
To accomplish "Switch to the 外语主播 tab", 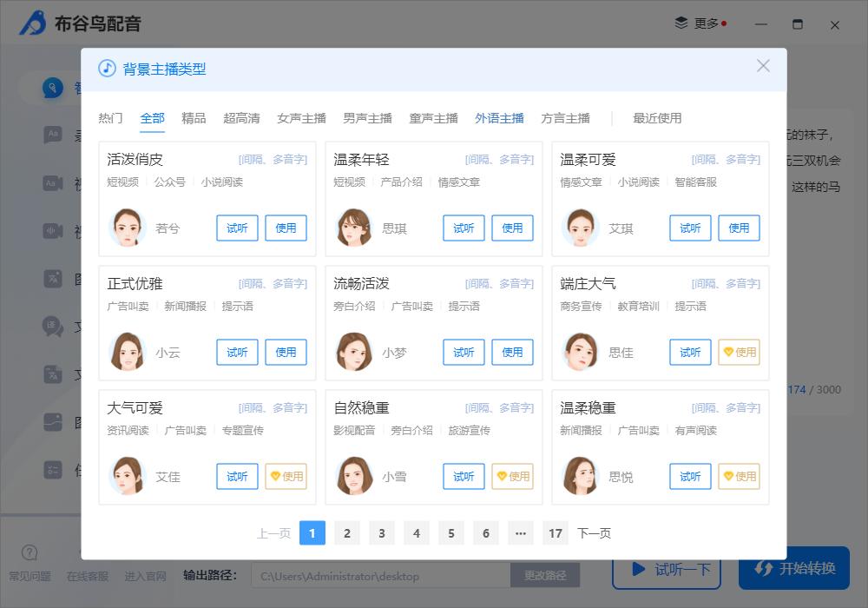I will coord(499,118).
